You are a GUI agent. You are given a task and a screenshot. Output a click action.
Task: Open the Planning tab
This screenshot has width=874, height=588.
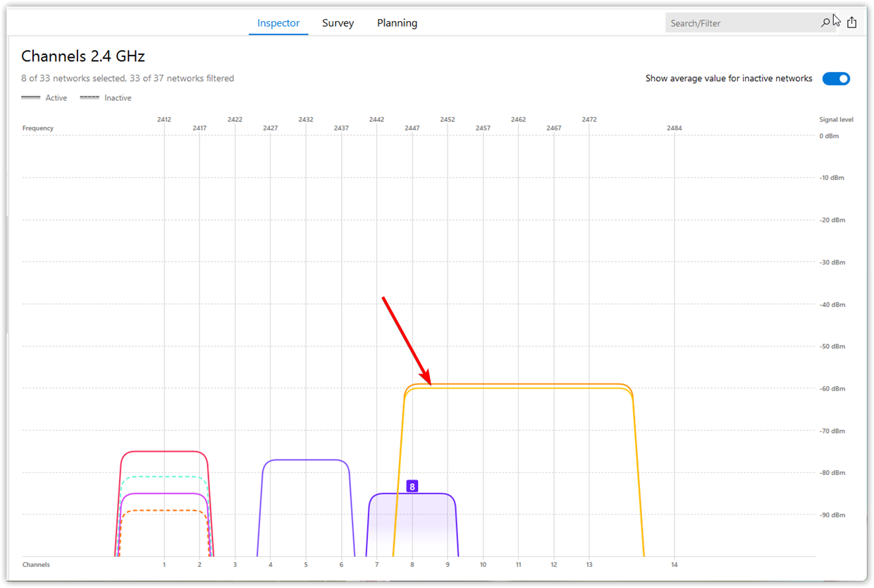coord(397,23)
